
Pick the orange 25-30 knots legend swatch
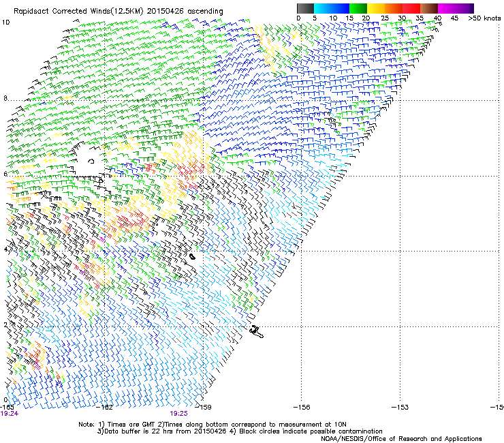394,8
